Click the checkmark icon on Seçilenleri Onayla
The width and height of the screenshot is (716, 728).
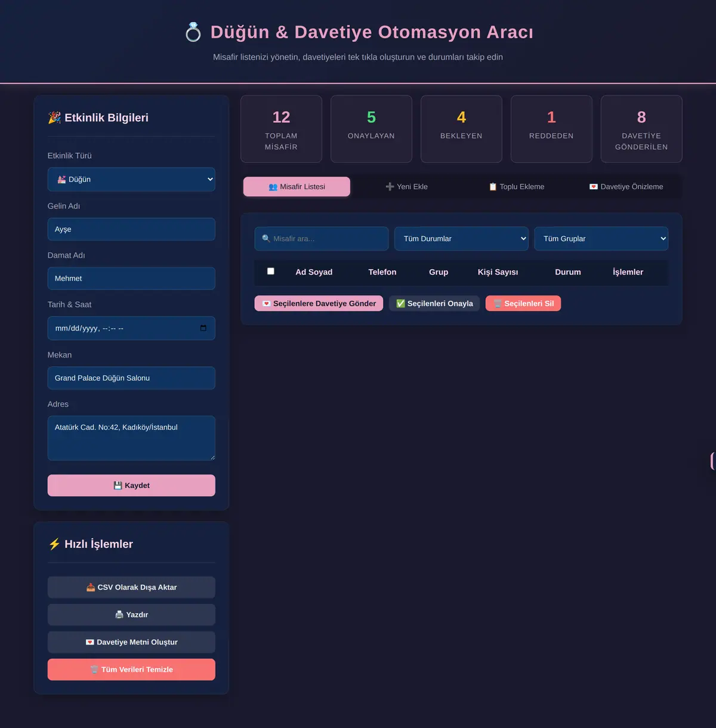click(x=401, y=304)
